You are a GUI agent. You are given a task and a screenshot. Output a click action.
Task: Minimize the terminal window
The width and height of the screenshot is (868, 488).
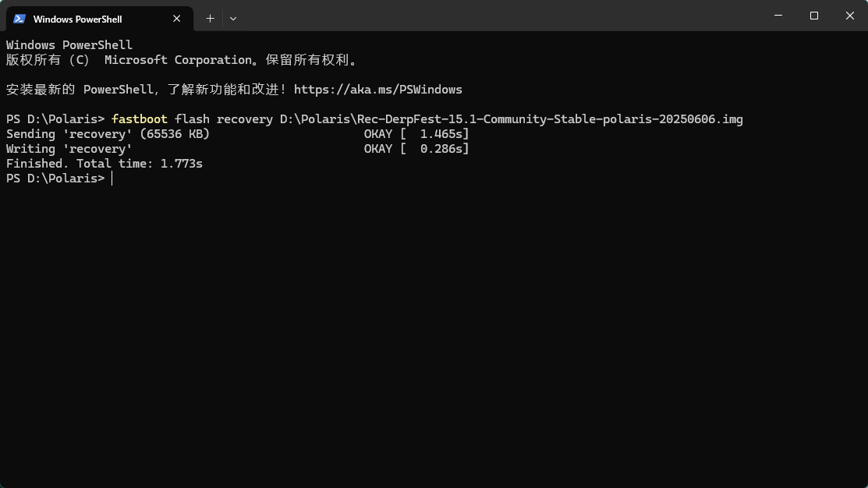point(778,16)
